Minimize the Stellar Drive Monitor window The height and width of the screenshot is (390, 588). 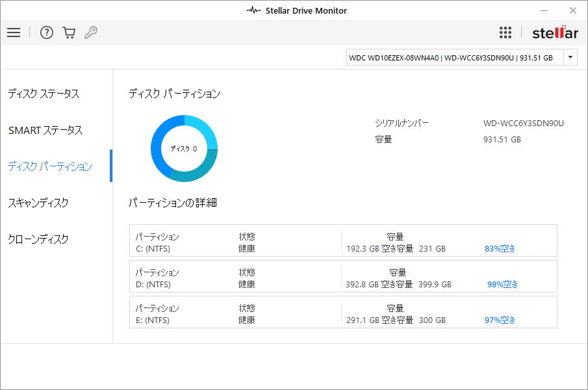tap(543, 10)
